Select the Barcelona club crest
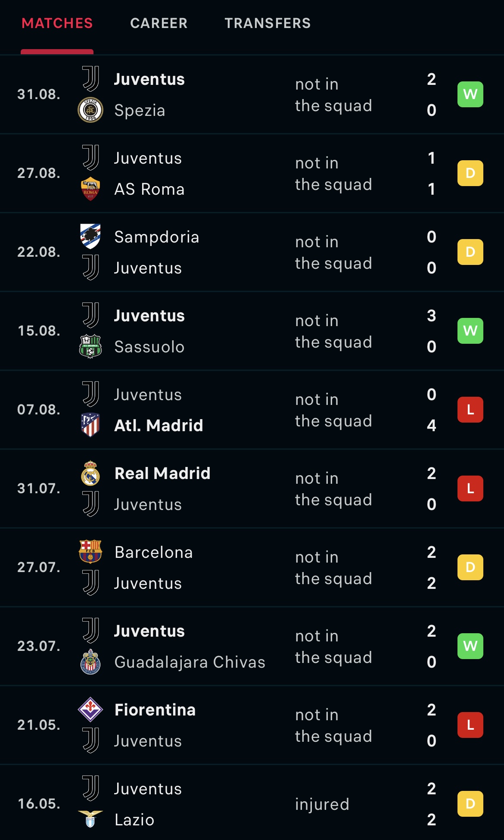Image resolution: width=504 pixels, height=840 pixels. pyautogui.click(x=90, y=552)
